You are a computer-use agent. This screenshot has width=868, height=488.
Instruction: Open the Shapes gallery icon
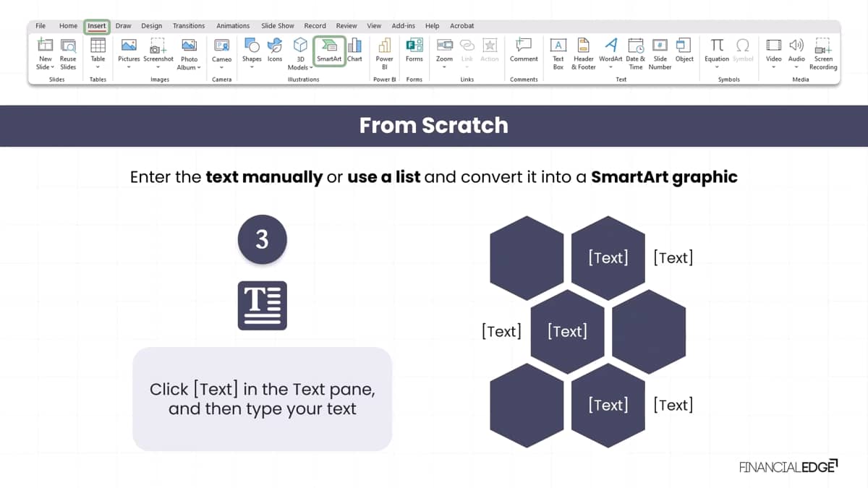coord(252,46)
